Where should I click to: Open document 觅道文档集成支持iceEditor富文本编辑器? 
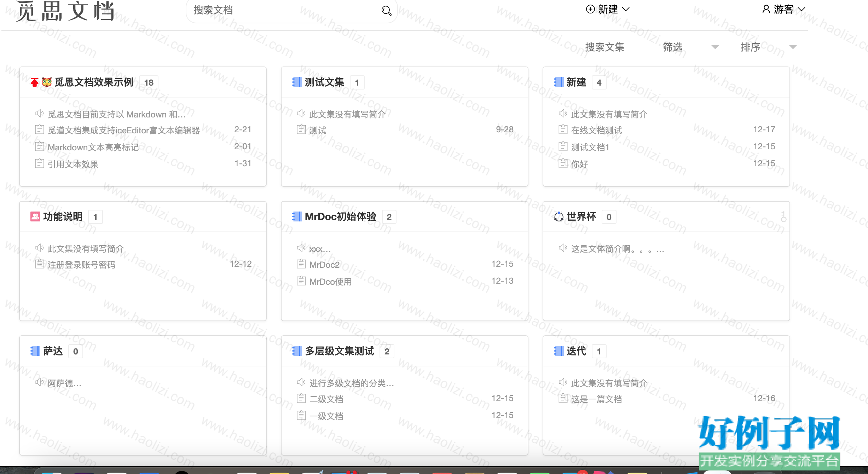click(x=124, y=130)
